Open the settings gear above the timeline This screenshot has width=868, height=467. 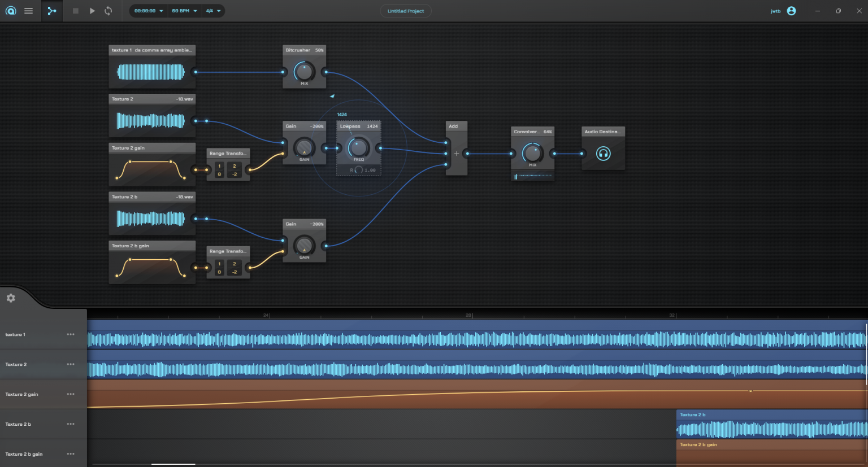[x=10, y=298]
